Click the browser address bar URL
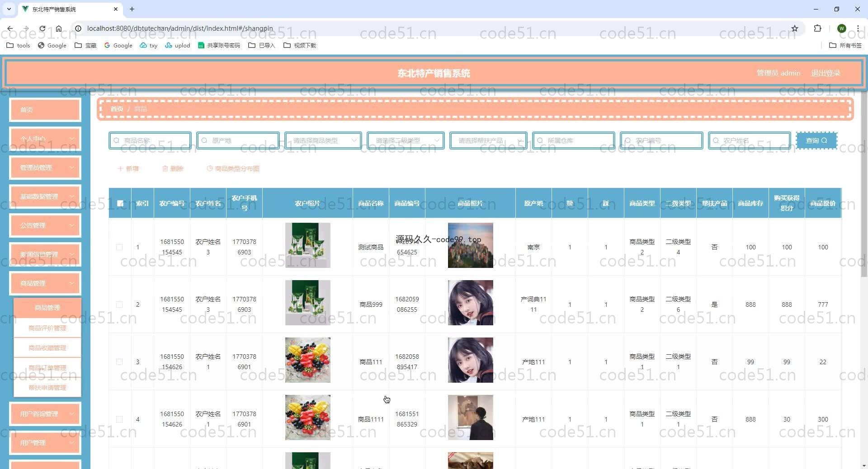Image resolution: width=868 pixels, height=469 pixels. (x=180, y=28)
